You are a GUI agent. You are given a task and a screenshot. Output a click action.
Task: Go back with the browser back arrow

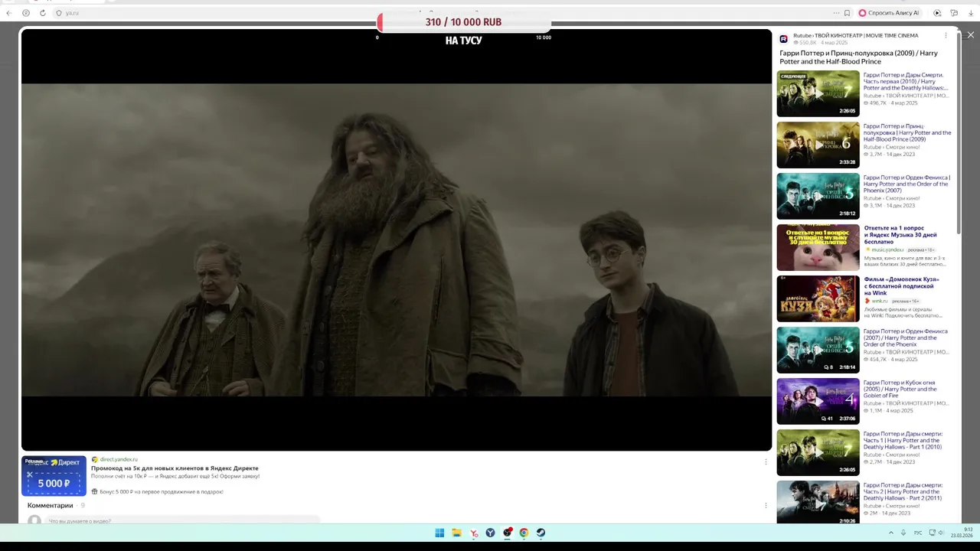click(9, 13)
